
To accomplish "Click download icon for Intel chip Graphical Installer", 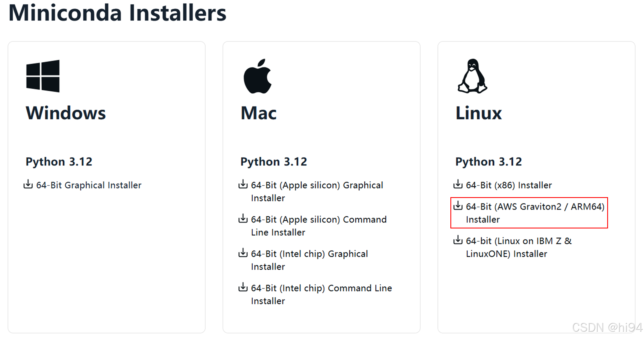I will coord(243,253).
